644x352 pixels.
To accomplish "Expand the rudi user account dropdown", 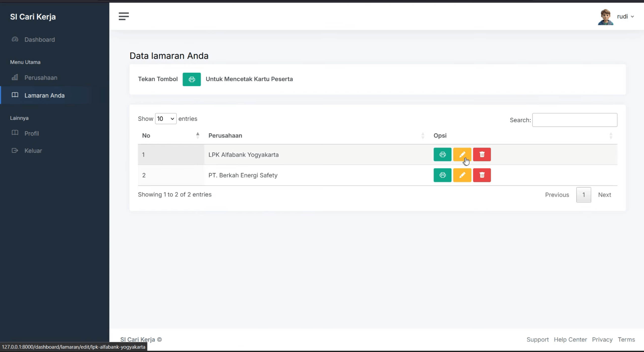I will (x=625, y=17).
